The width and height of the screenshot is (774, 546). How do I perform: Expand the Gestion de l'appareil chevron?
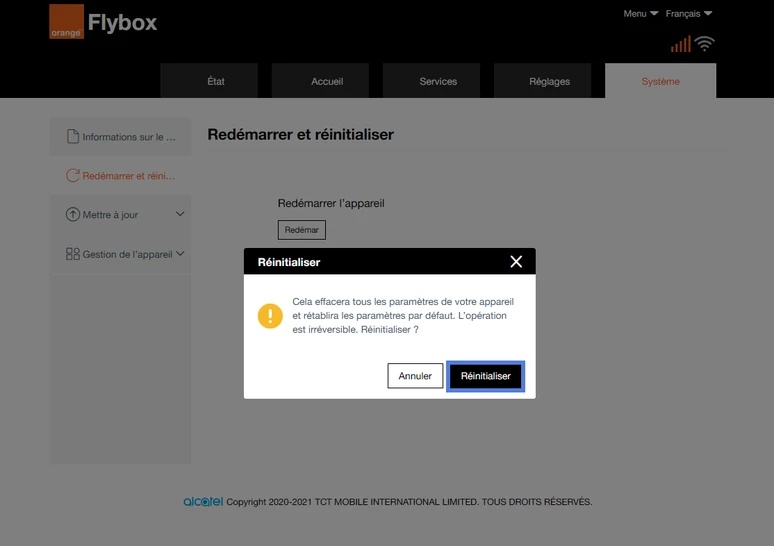(x=180, y=253)
